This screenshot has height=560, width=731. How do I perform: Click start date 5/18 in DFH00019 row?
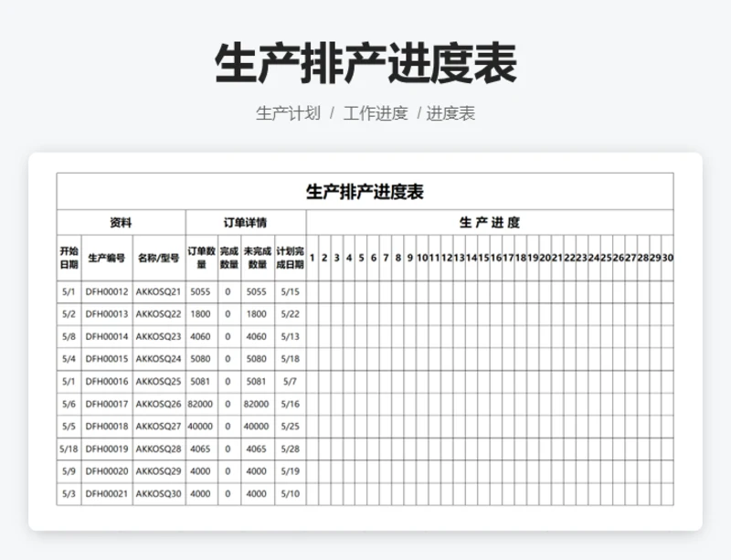tap(69, 449)
